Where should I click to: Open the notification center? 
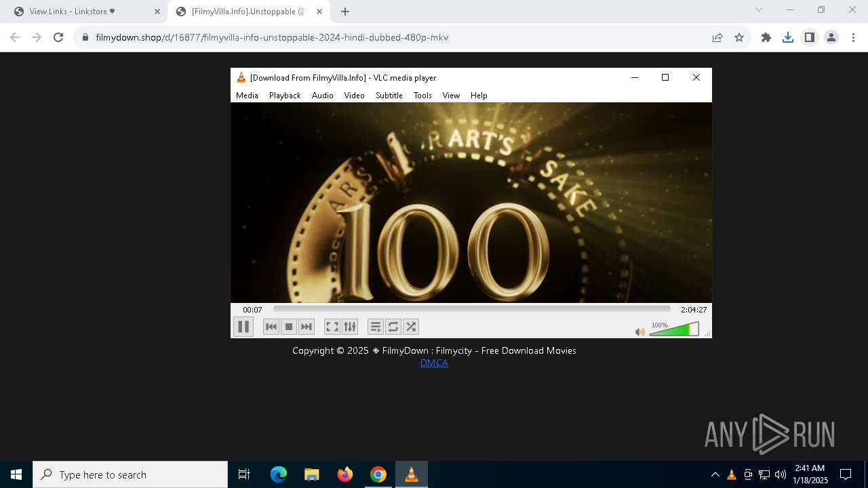[846, 474]
